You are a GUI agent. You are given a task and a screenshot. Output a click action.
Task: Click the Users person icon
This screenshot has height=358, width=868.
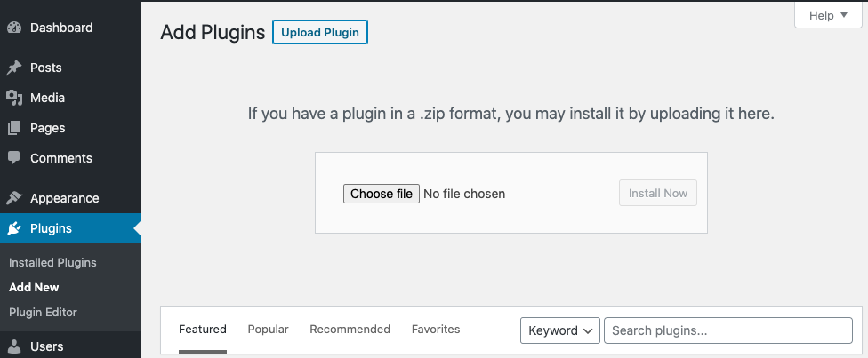pyautogui.click(x=14, y=346)
